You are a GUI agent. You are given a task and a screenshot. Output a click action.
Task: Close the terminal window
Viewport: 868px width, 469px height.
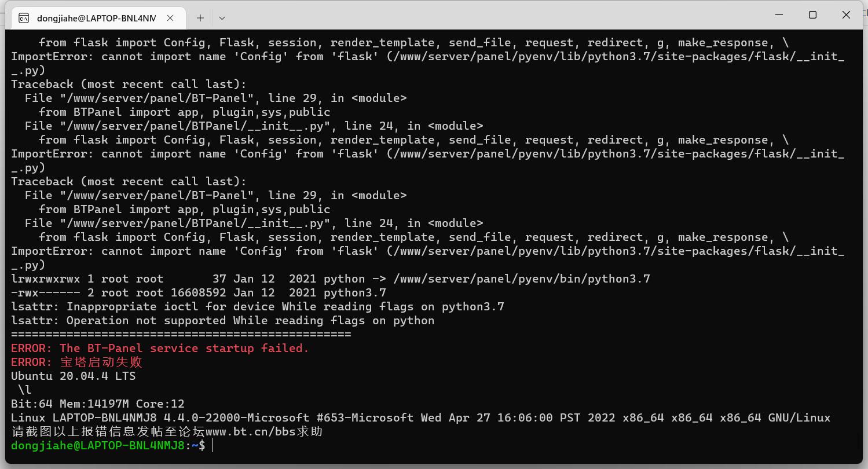[846, 15]
